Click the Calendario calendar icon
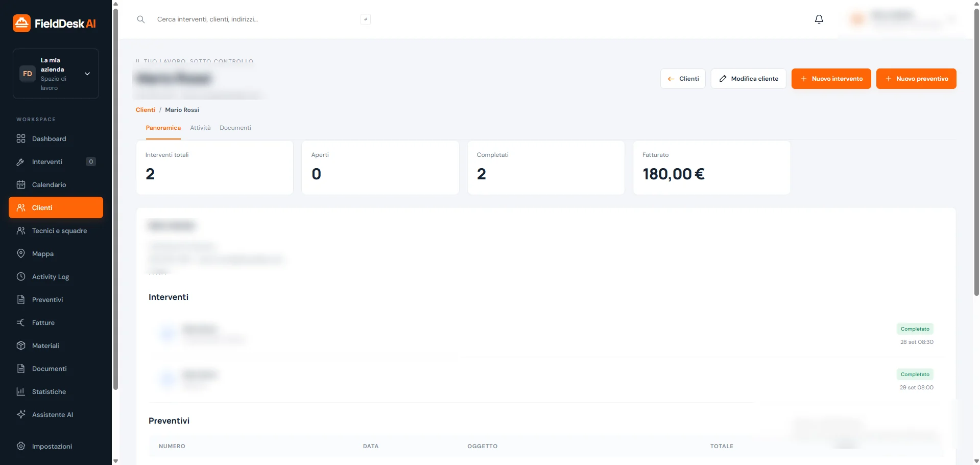Screen dimensions: 980x465 pos(21,184)
